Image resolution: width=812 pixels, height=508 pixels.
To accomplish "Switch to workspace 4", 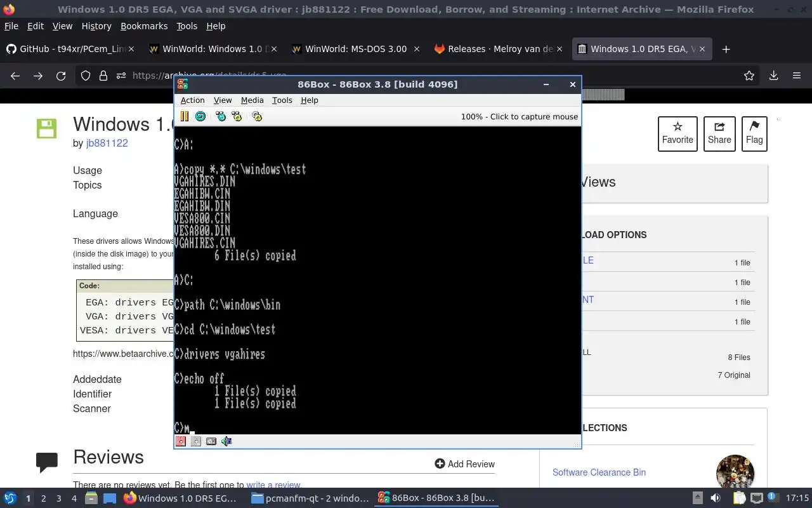I will pos(74,498).
